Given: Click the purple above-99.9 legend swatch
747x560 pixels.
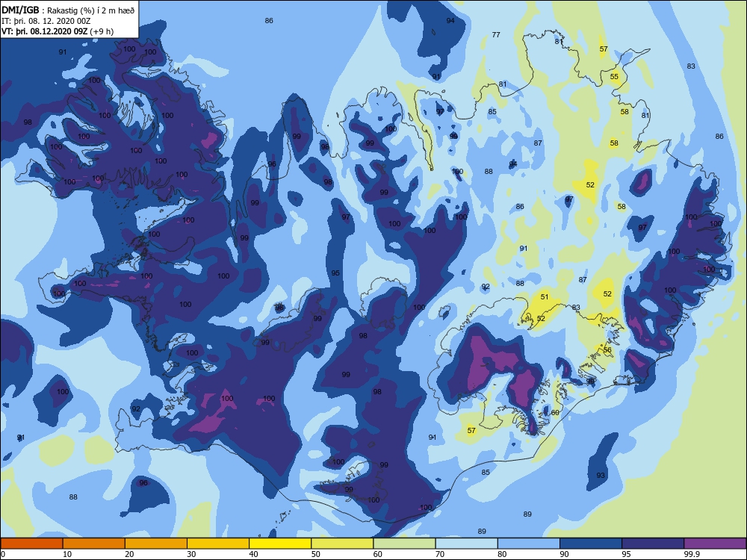Looking at the screenshot, I should click(x=715, y=544).
